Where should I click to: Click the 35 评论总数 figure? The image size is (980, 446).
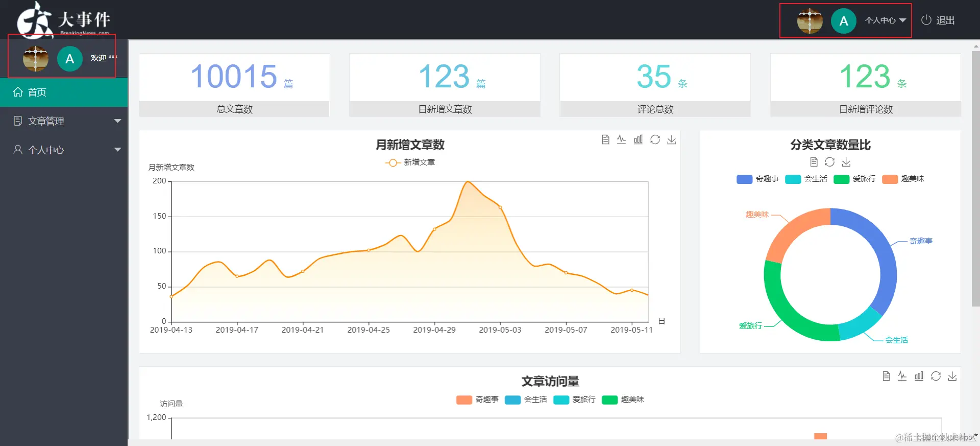654,76
